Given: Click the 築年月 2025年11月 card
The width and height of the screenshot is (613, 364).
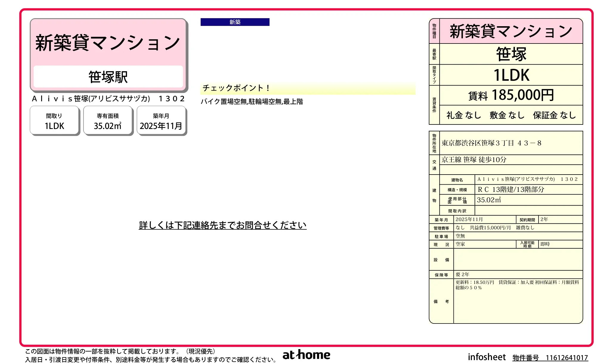Looking at the screenshot, I should coord(161,121).
